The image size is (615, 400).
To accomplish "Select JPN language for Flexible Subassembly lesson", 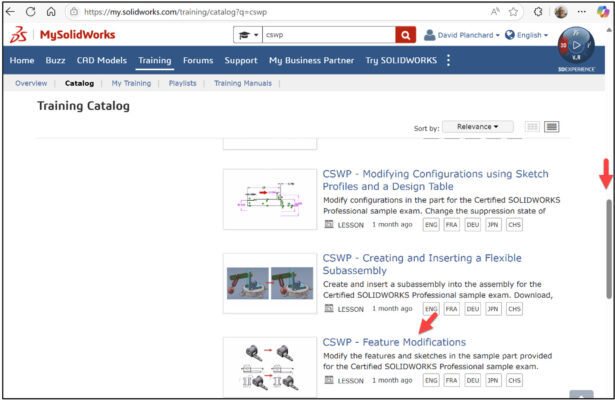I will click(493, 309).
